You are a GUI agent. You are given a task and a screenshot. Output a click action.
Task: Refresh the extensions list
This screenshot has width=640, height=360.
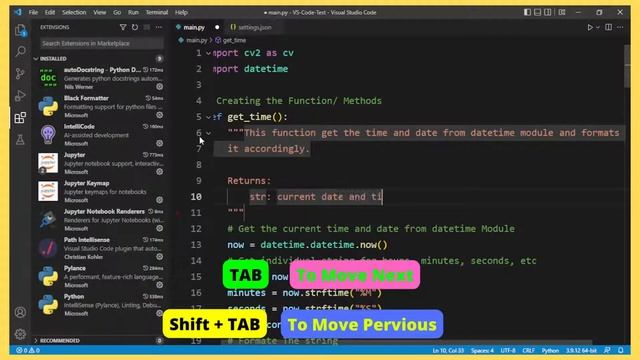tap(135, 27)
